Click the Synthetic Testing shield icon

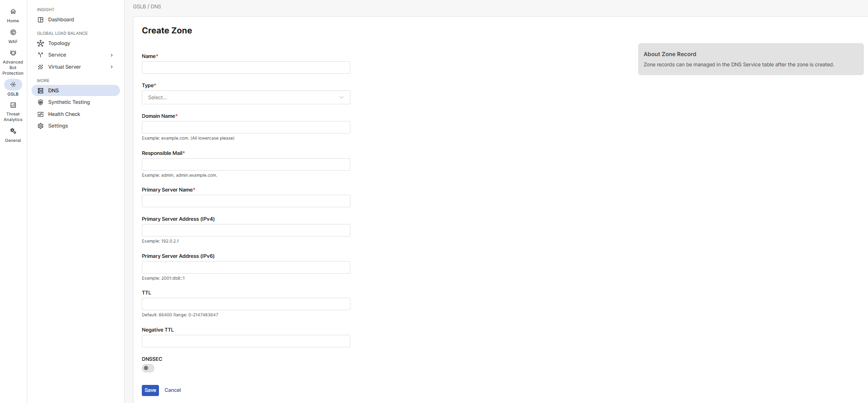(41, 102)
